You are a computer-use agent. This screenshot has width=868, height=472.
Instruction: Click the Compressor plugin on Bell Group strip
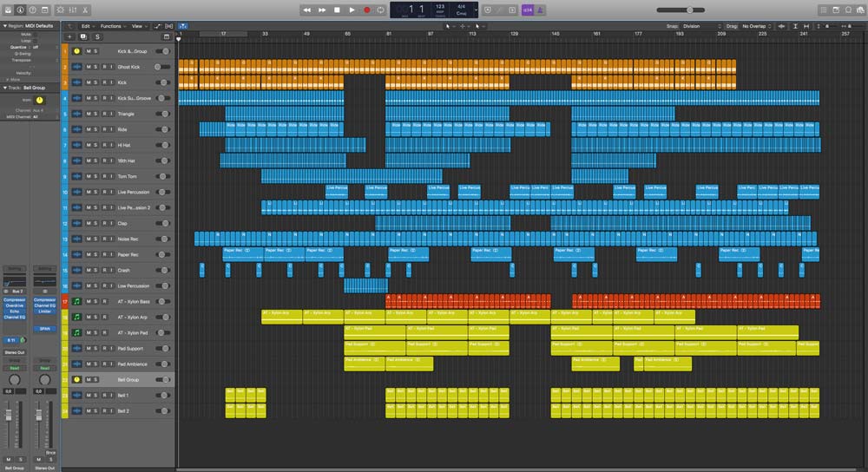click(x=16, y=299)
